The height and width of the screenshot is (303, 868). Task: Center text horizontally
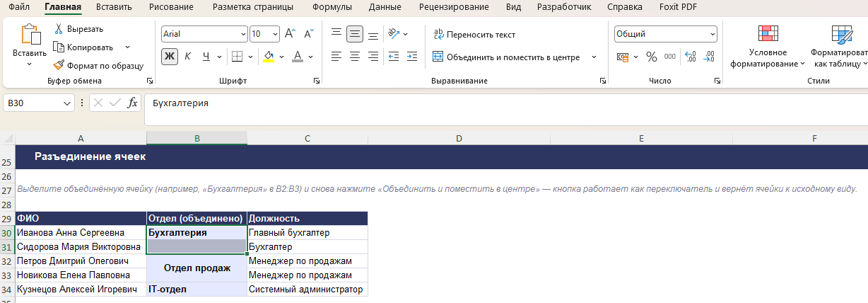(x=355, y=57)
